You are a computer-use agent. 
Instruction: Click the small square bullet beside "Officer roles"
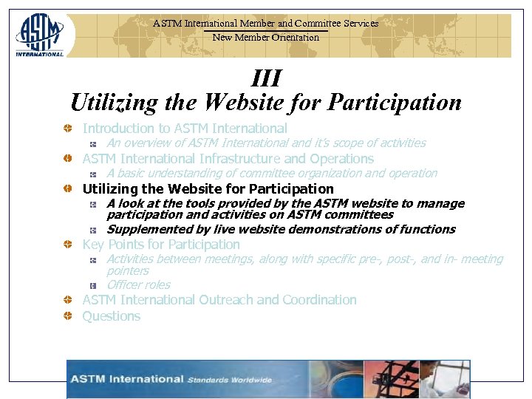point(93,286)
